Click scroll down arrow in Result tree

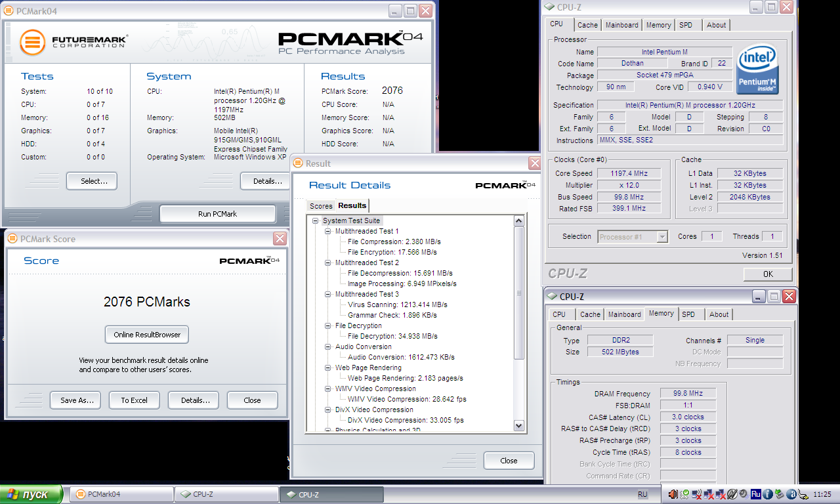(518, 425)
